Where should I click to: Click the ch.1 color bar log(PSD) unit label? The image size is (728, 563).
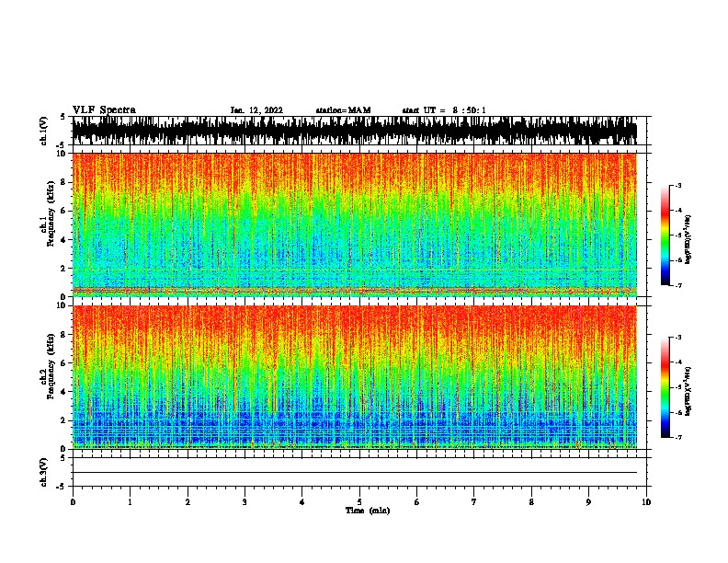(x=688, y=239)
